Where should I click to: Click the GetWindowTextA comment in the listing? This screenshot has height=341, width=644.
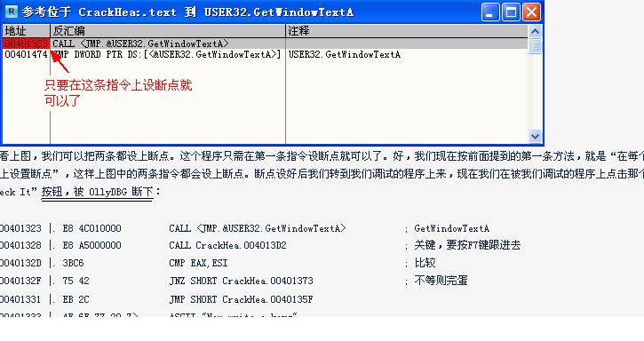(x=452, y=228)
